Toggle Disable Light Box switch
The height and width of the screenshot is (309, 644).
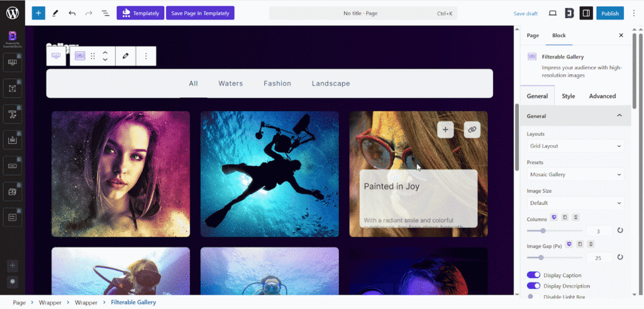coord(533,296)
